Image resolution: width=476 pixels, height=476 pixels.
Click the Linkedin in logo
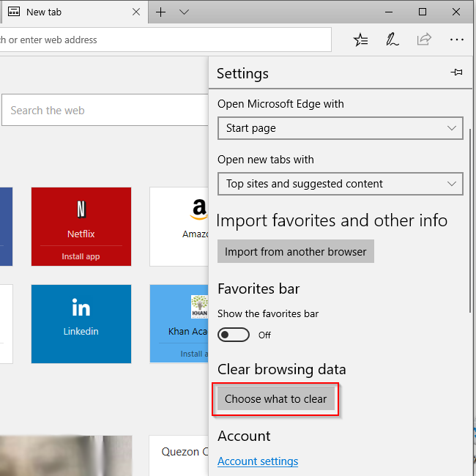click(x=81, y=308)
